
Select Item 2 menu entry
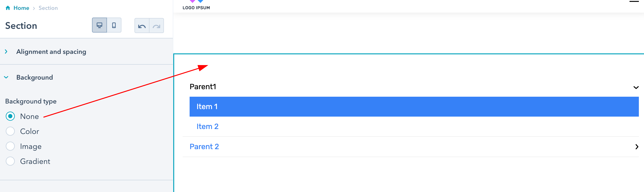207,126
